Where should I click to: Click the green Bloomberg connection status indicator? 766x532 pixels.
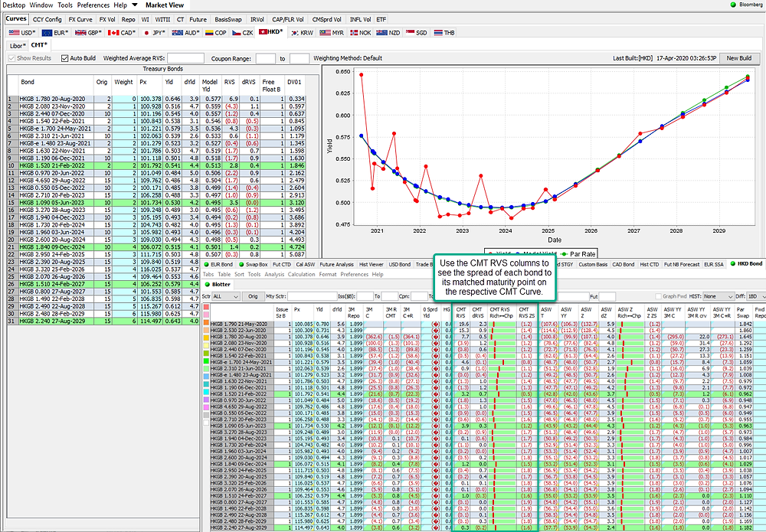click(x=733, y=5)
